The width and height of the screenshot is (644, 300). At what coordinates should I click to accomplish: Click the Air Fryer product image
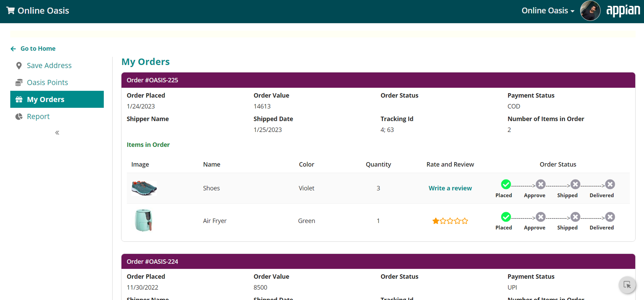click(x=144, y=220)
